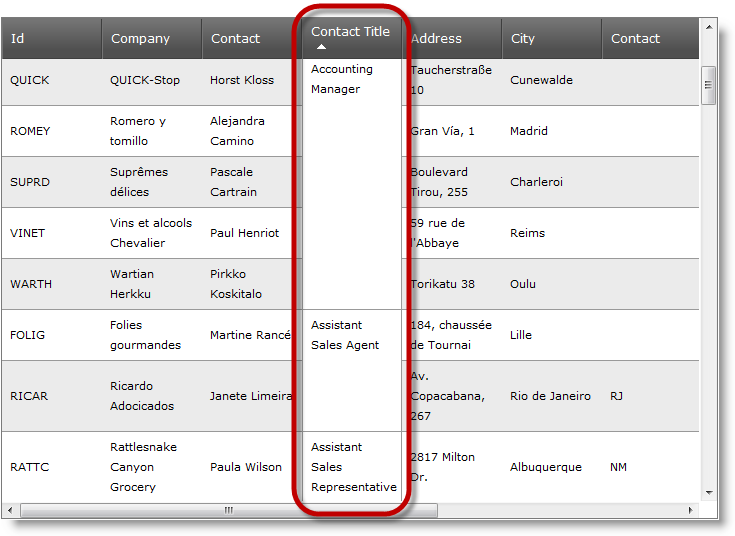
Task: Select the Ricardo Adocicados cell
Action: coord(152,396)
